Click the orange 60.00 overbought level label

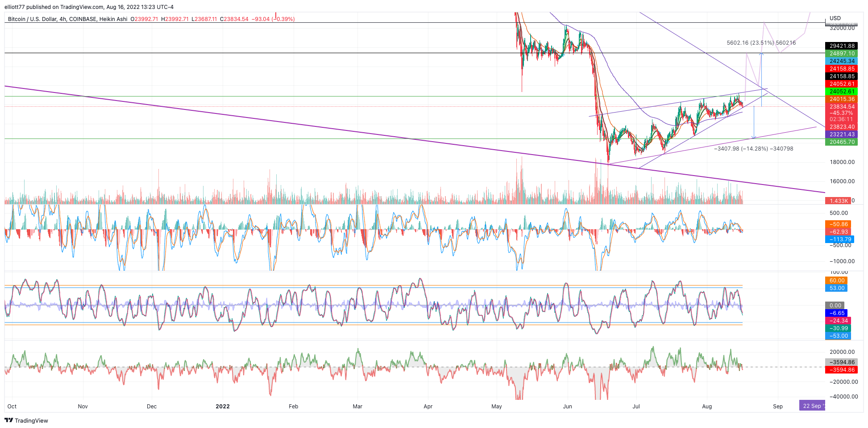click(x=837, y=281)
